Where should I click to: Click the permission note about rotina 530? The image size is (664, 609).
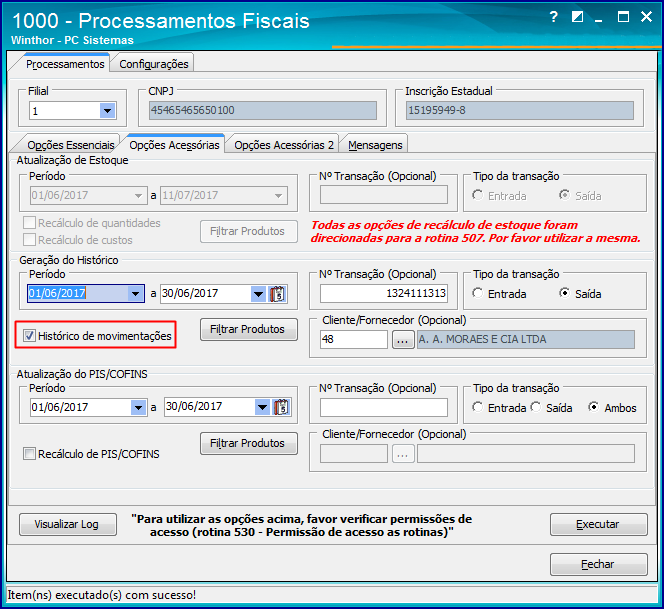tap(302, 526)
